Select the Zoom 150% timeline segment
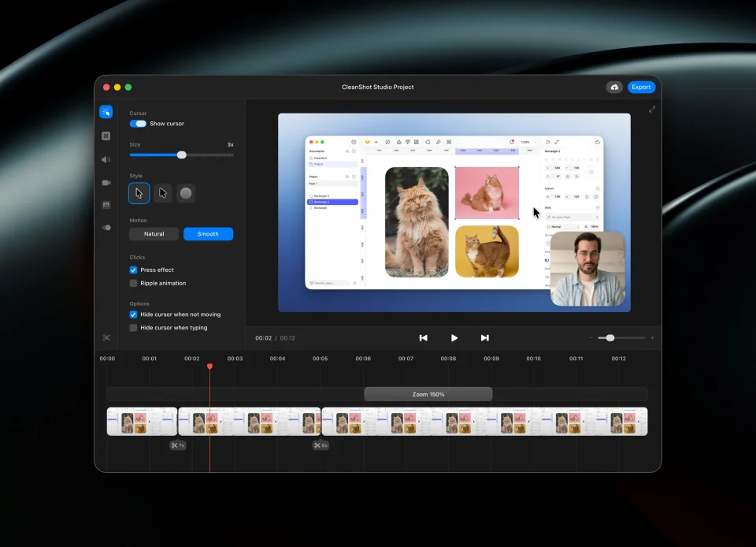The height and width of the screenshot is (547, 756). pos(428,394)
